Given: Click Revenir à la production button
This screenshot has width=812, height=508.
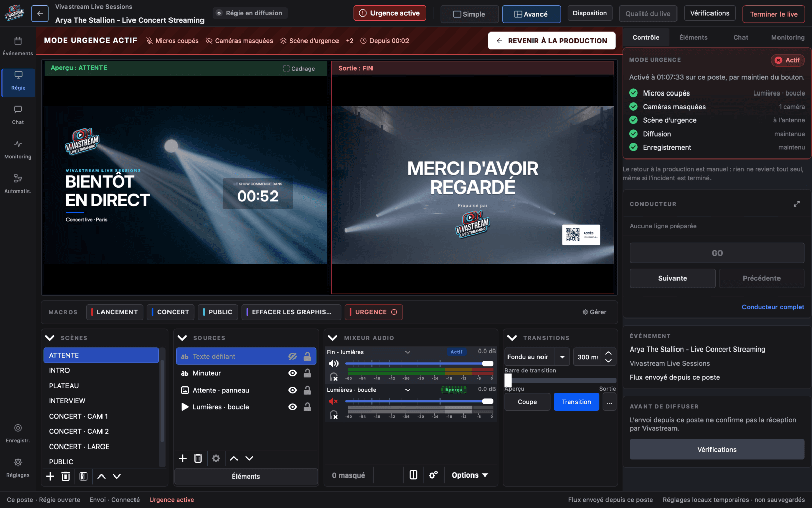Looking at the screenshot, I should 552,41.
